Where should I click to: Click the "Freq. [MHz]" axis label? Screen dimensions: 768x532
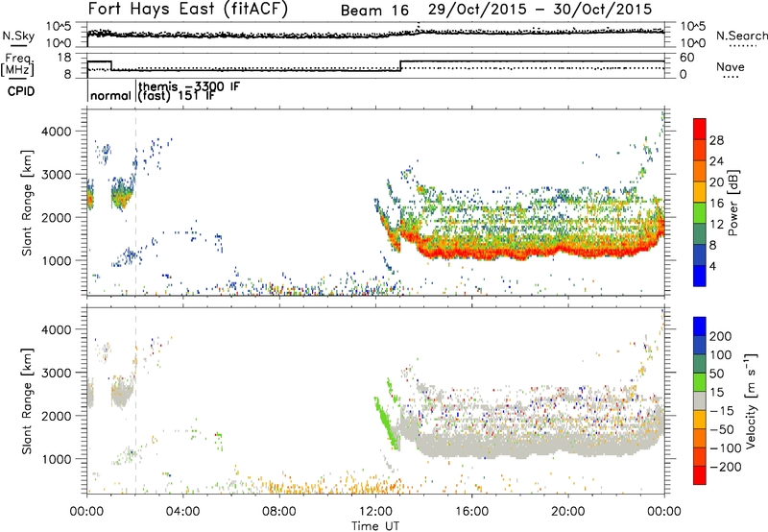(x=17, y=64)
